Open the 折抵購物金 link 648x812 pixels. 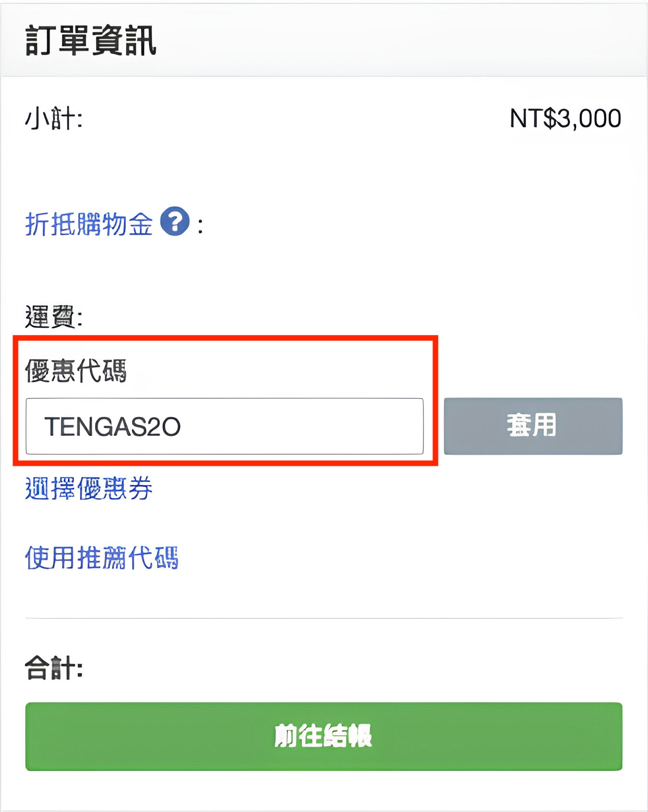89,224
